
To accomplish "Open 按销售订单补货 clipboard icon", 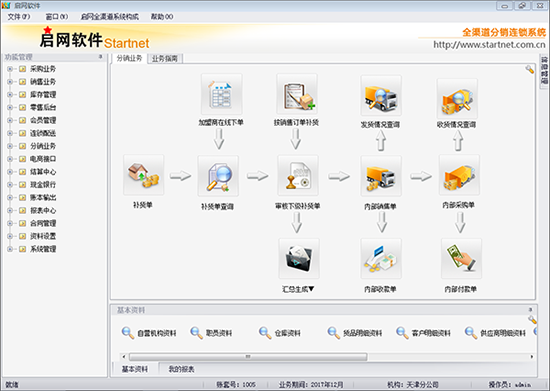I will tap(297, 94).
